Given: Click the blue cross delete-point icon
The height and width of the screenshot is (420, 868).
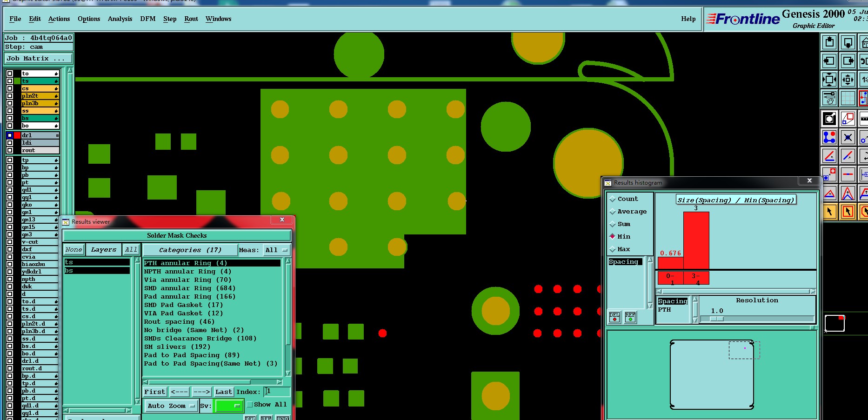Looking at the screenshot, I should [848, 137].
